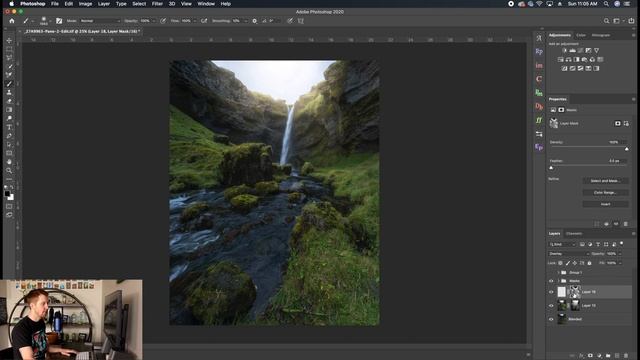Lock layer position in the Layers panel
This screenshot has height=360, width=640.
tap(575, 263)
